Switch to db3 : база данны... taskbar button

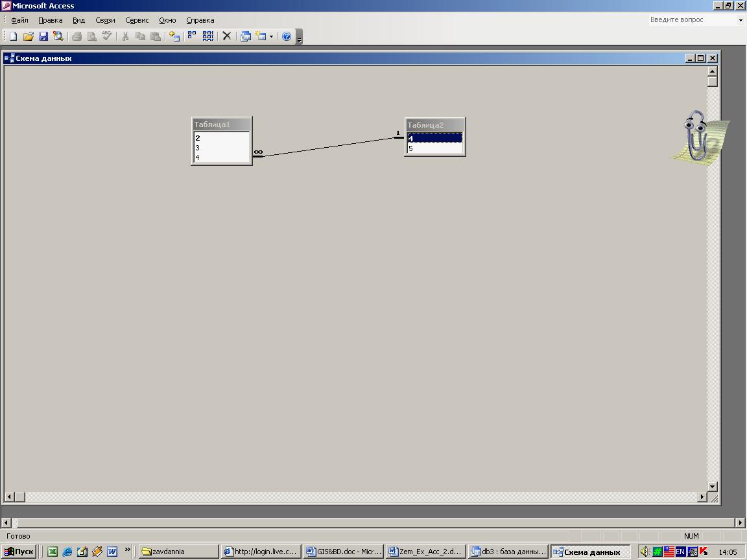coord(508,552)
